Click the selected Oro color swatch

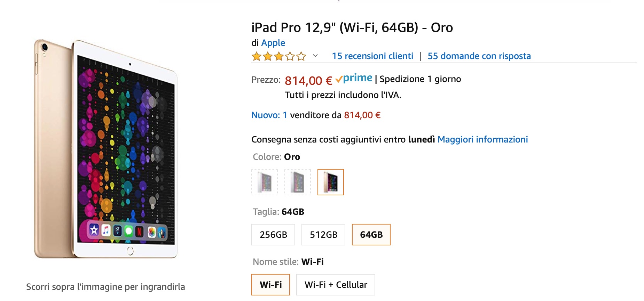[x=330, y=182]
